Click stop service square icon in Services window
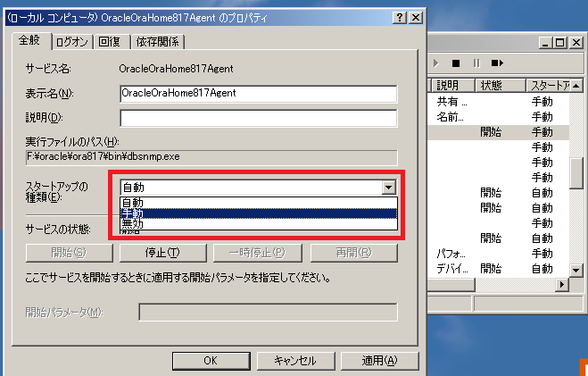This screenshot has width=588, height=376. pos(456,63)
